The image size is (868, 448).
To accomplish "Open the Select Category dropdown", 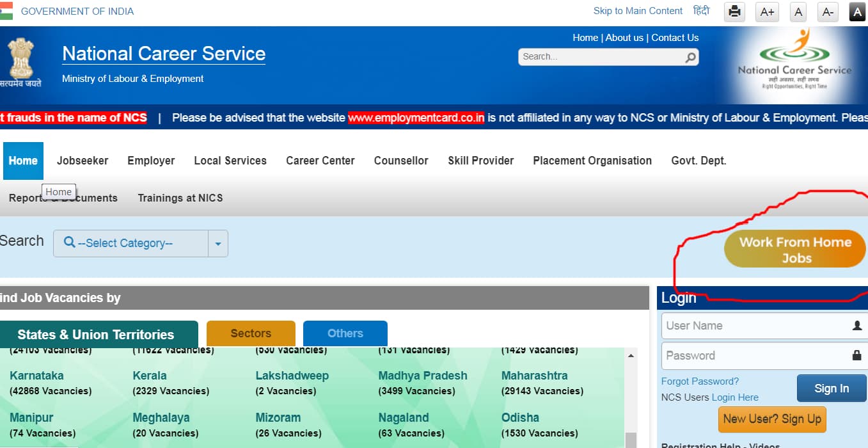I will coord(130,243).
